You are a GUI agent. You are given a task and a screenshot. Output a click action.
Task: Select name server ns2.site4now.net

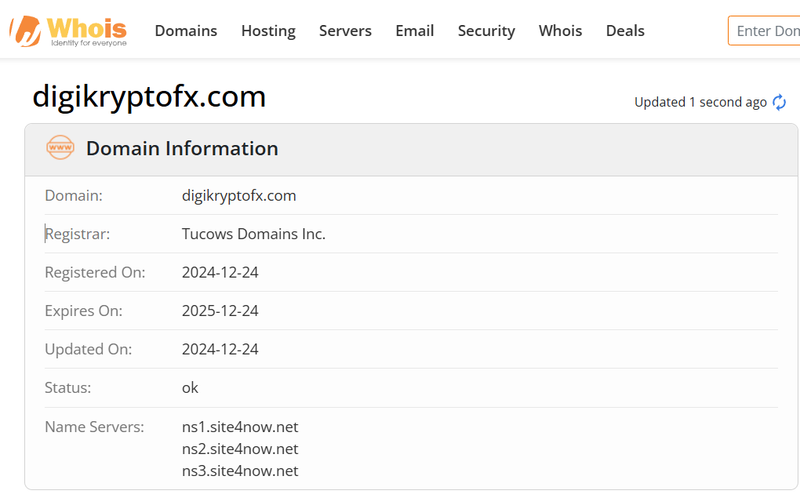tap(240, 449)
